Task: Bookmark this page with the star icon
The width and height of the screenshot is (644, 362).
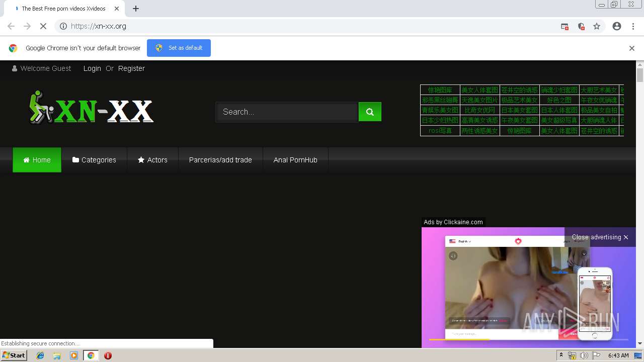Action: coord(597,26)
